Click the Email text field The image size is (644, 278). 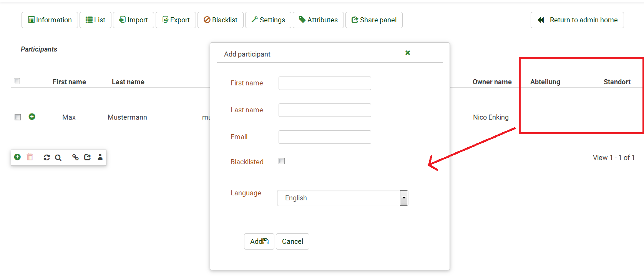pos(325,137)
